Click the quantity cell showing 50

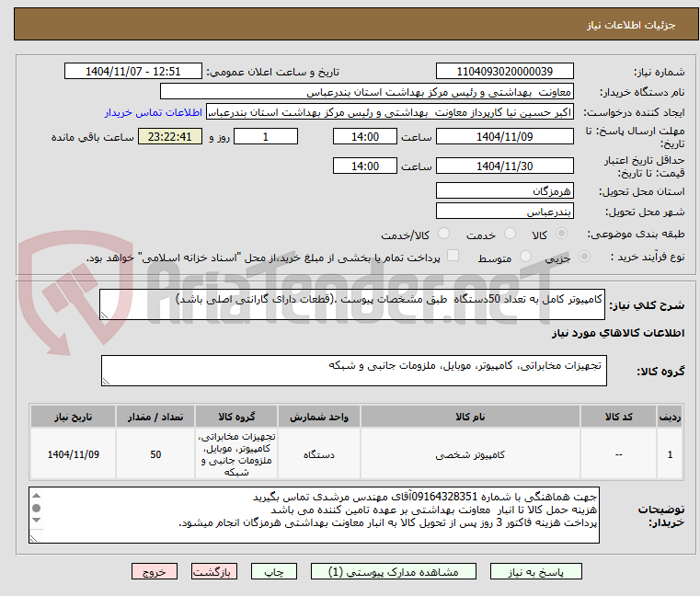click(155, 454)
